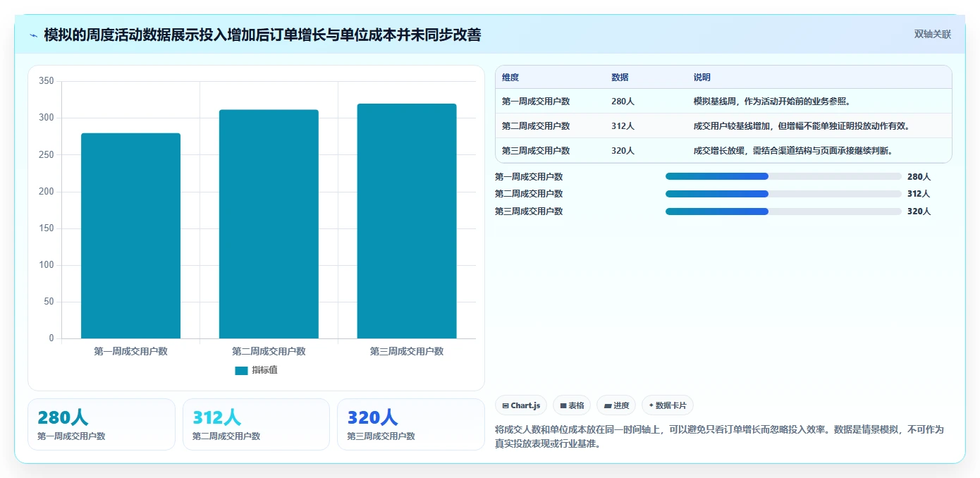Select table cell 第三周成交用户数
The image size is (980, 478).
(x=536, y=151)
